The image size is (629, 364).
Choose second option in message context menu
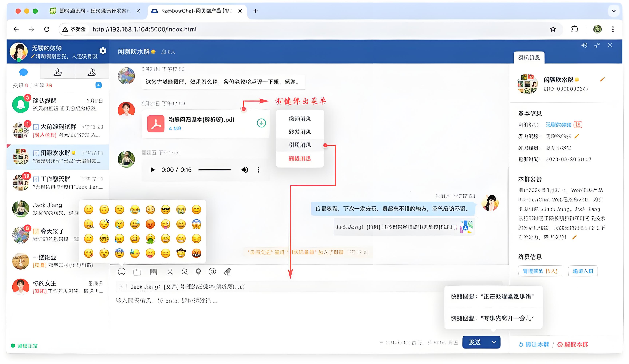(300, 132)
